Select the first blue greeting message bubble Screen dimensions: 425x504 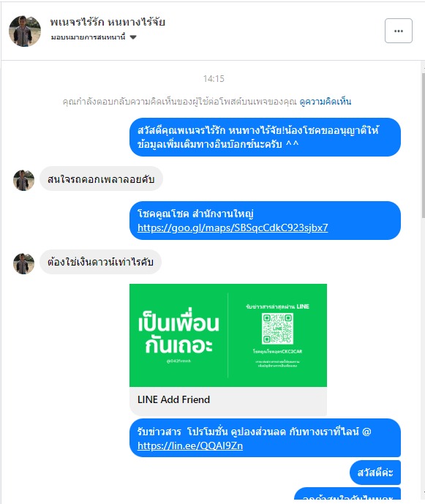click(266, 138)
